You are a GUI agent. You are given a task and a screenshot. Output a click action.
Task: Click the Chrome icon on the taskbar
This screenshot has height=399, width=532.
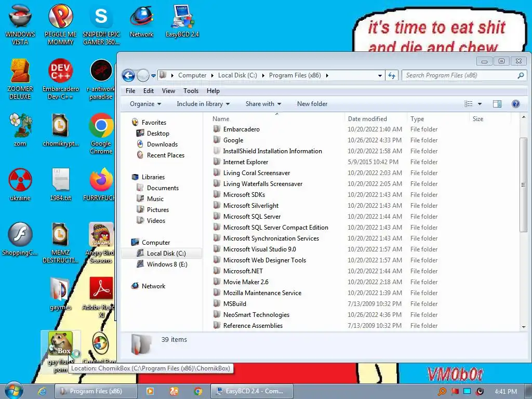coord(198,391)
